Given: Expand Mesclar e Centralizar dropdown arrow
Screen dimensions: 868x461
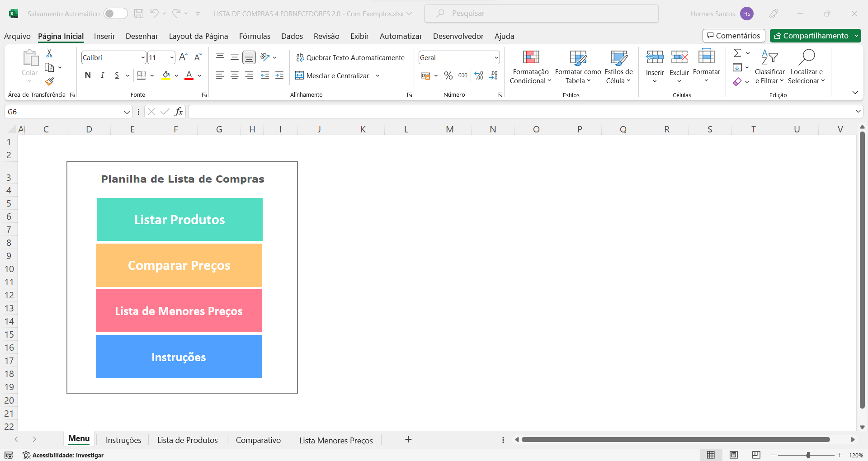Looking at the screenshot, I should [x=377, y=75].
